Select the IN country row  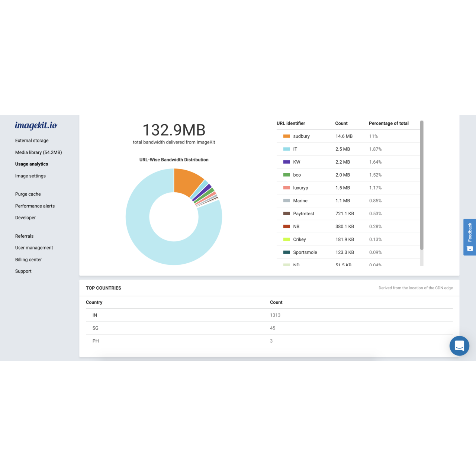(x=95, y=315)
